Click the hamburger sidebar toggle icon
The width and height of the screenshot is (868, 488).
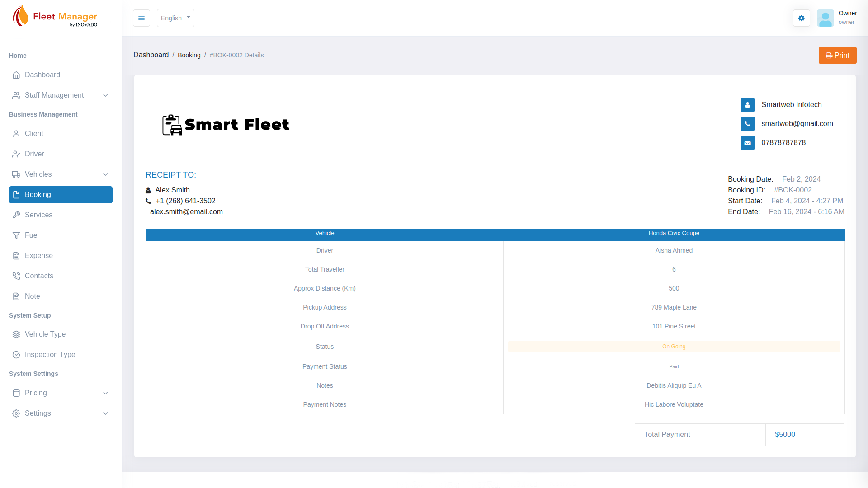141,18
